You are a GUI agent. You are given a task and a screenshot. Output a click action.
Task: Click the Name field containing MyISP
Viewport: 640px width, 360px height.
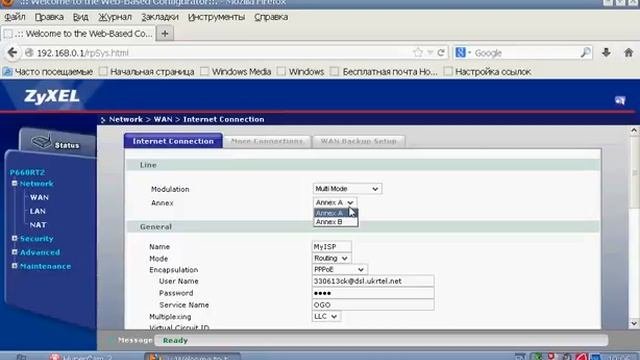[x=331, y=247]
